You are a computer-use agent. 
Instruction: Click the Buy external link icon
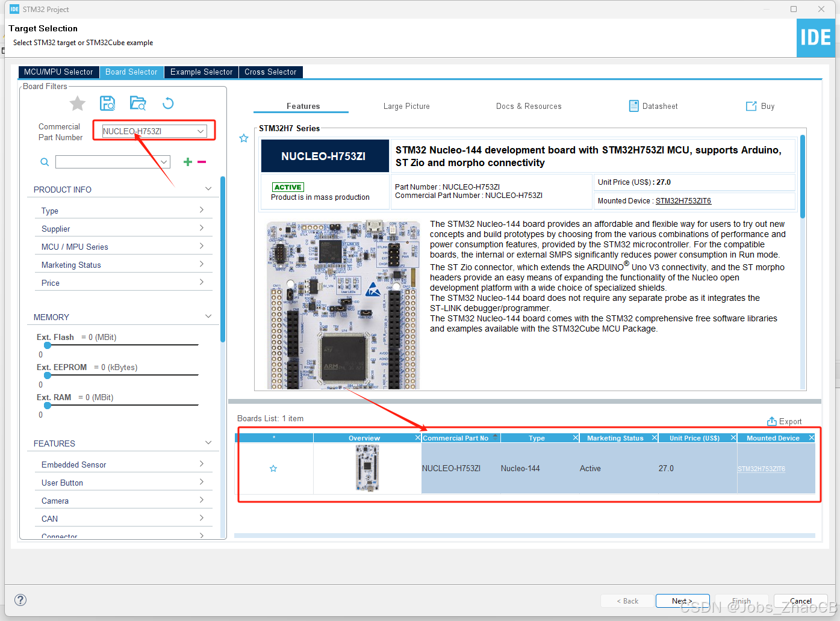pos(751,106)
